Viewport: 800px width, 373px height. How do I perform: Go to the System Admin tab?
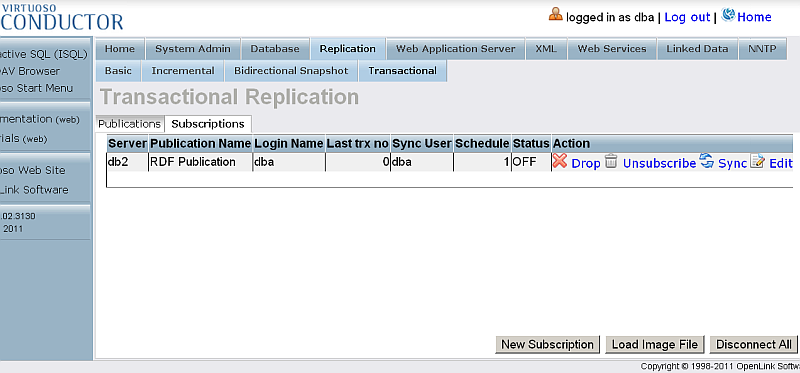click(x=193, y=49)
